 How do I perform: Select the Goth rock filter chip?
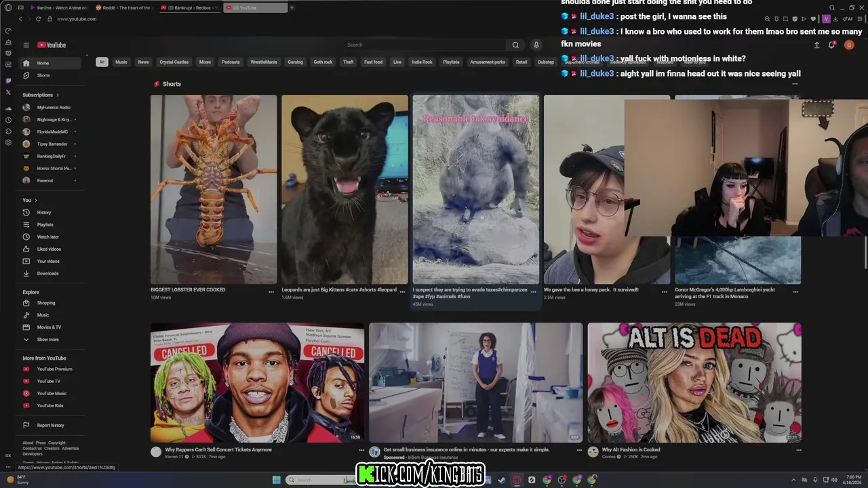coord(323,62)
